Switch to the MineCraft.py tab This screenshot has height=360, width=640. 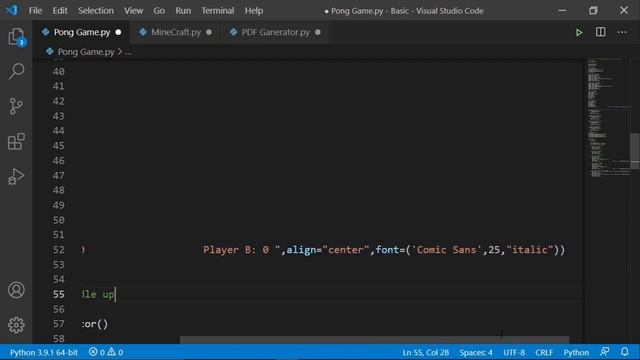pyautogui.click(x=176, y=32)
